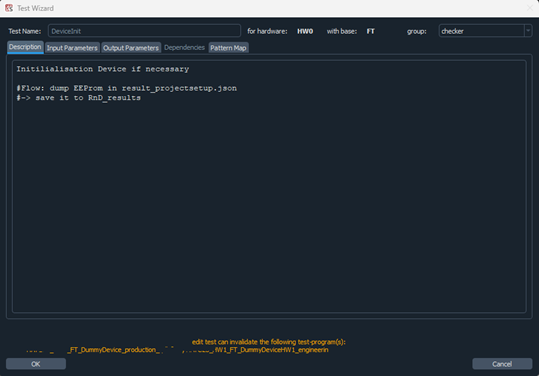
Task: Click the FT_DummyDevice_production program name
Action: [113, 350]
